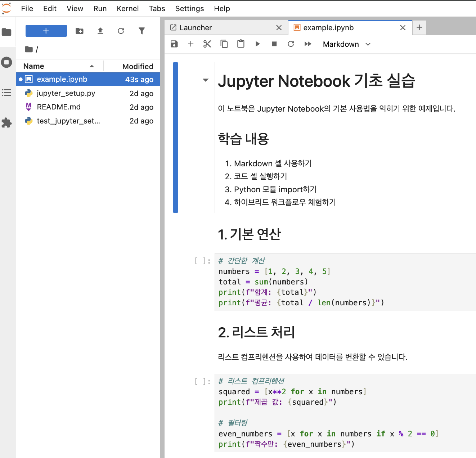Switch to the example.ipynb tab
Image resolution: width=476 pixels, height=458 pixels.
click(350, 28)
